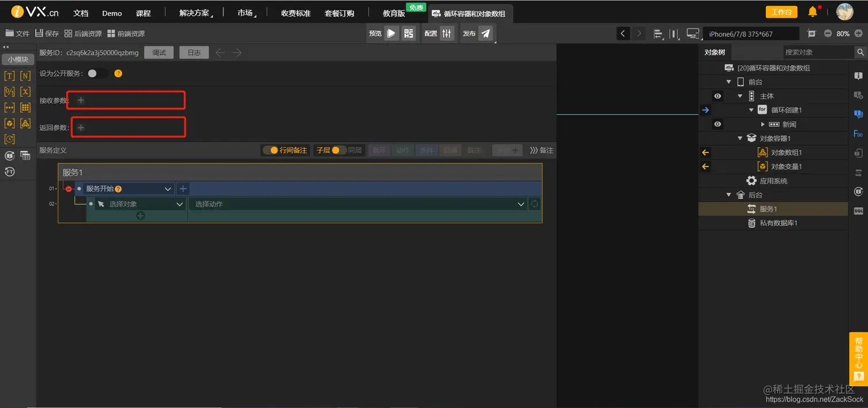Click the refresh icon beside 选择动作

pos(534,204)
